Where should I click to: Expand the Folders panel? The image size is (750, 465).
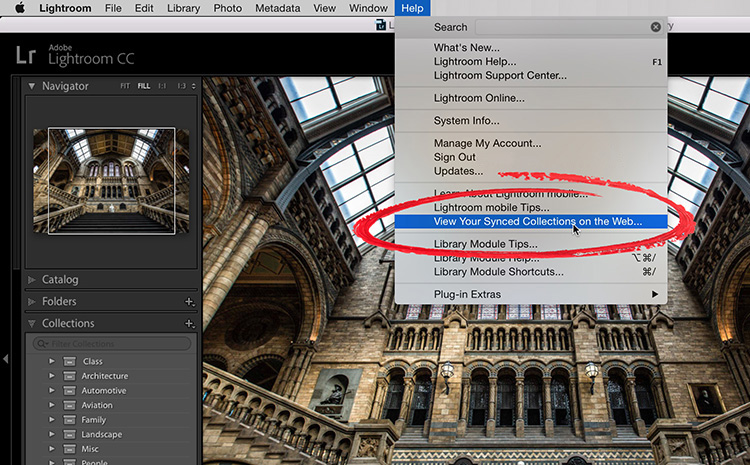pos(32,301)
